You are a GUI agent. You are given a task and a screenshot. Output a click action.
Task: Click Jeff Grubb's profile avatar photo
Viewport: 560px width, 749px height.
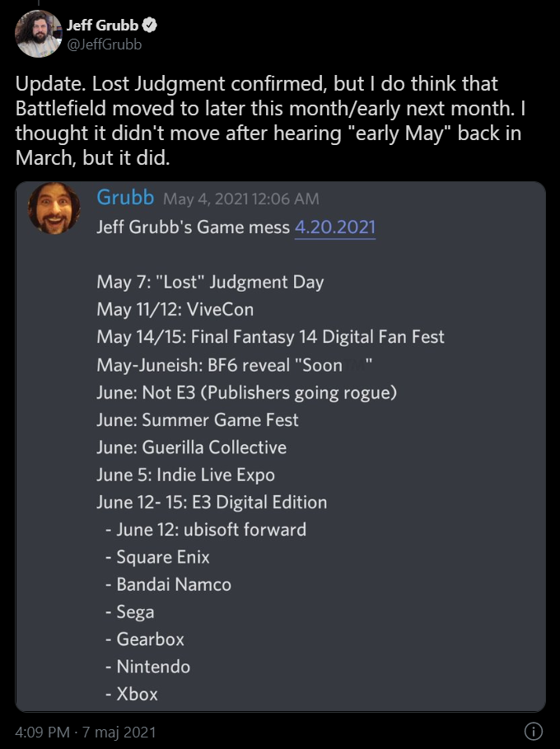point(38,34)
